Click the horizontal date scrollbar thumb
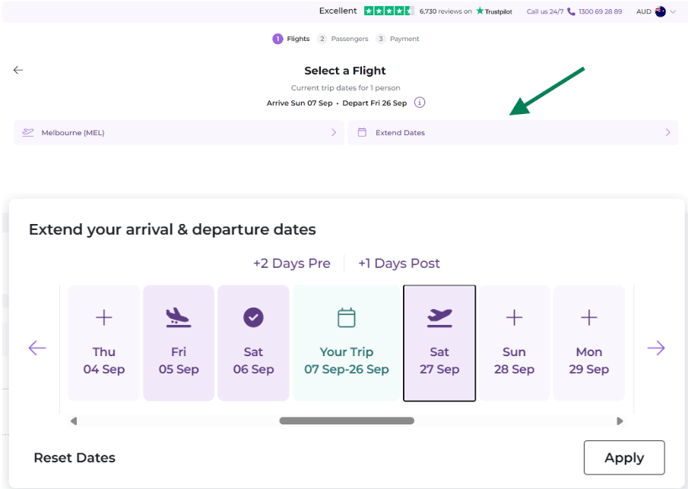The height and width of the screenshot is (489, 688). click(347, 421)
